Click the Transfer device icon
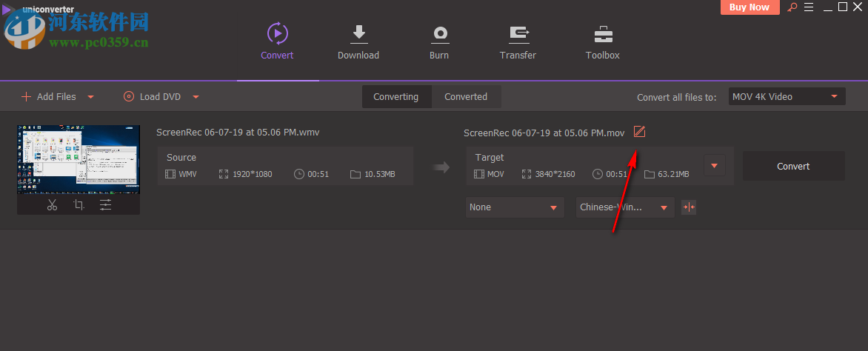The height and width of the screenshot is (351, 868). 518,34
